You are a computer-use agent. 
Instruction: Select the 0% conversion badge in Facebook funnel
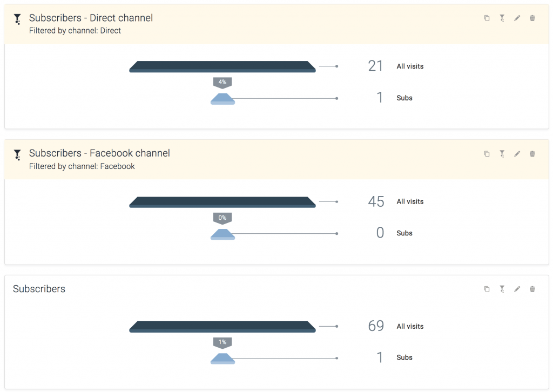pos(222,218)
